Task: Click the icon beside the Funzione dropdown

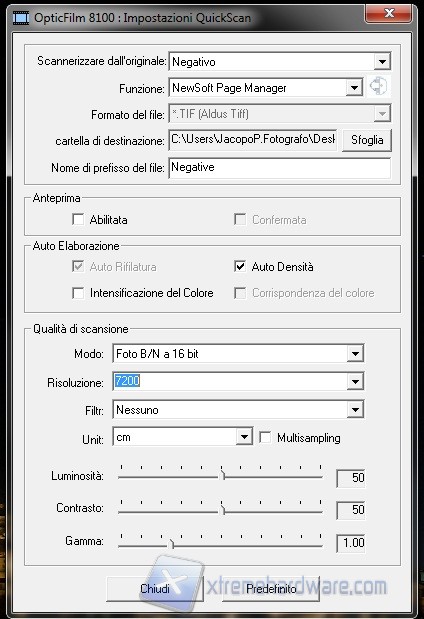Action: point(379,86)
